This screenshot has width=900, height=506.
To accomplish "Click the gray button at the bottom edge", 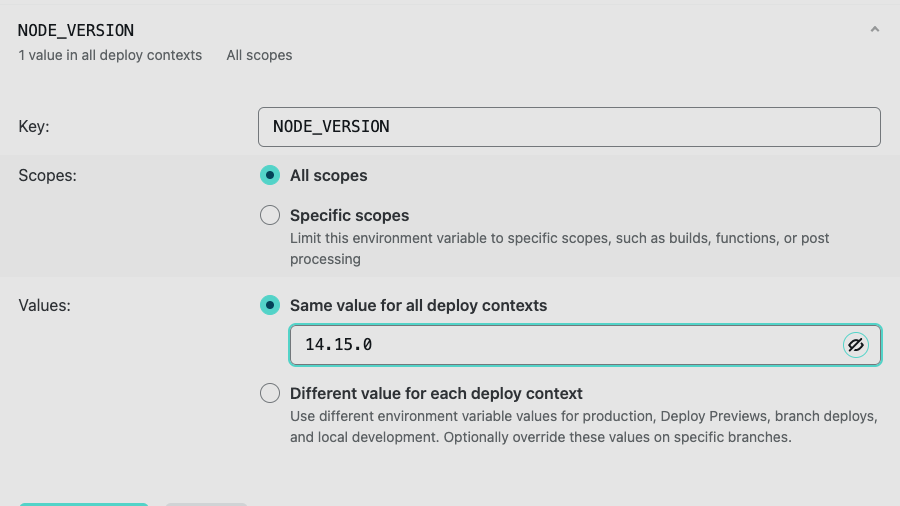I will pos(206,504).
